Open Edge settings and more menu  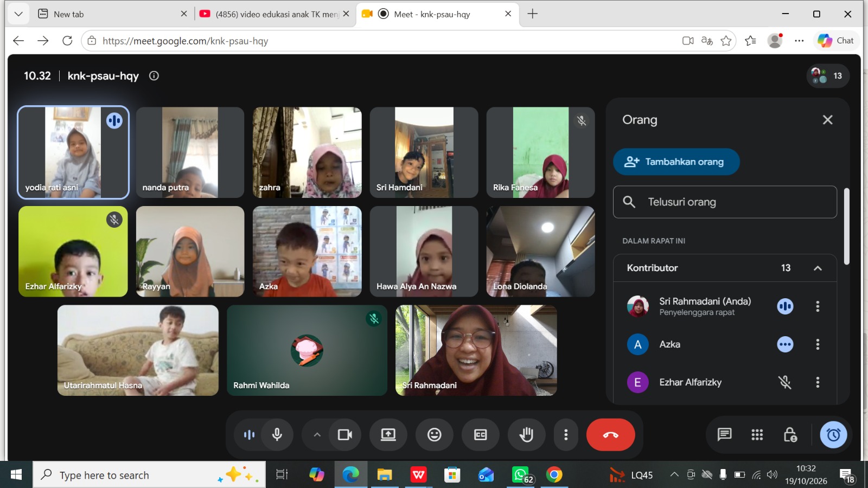coord(799,41)
